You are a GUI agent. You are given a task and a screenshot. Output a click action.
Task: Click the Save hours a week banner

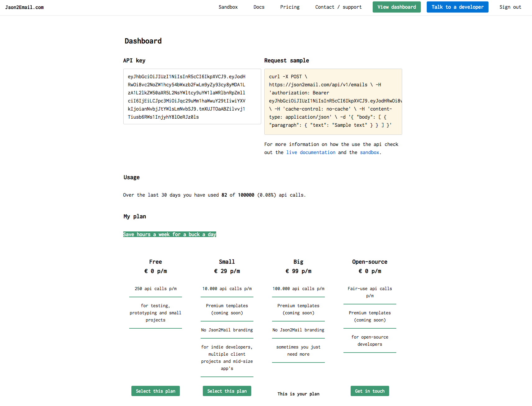pos(170,234)
